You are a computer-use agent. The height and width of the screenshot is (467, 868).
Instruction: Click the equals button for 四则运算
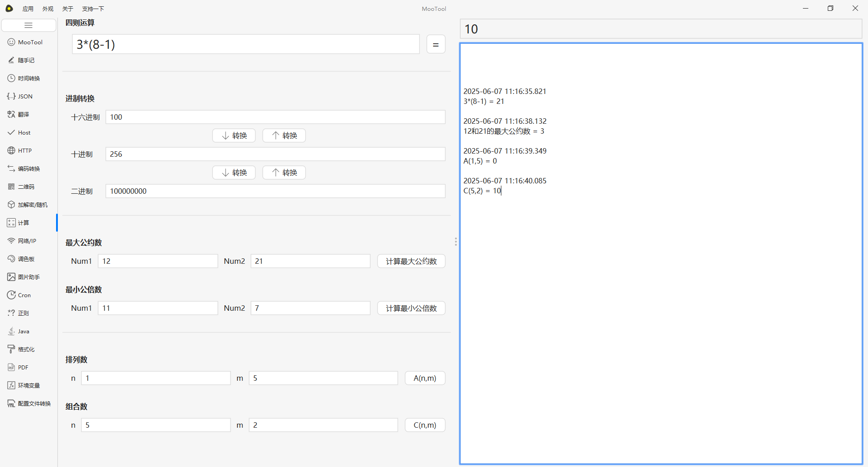tap(436, 44)
